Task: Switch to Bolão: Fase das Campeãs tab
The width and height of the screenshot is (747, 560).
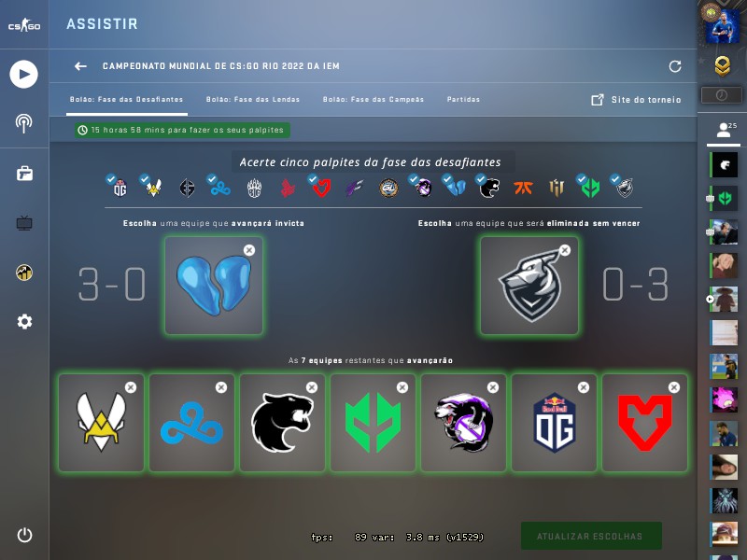Action: point(373,100)
